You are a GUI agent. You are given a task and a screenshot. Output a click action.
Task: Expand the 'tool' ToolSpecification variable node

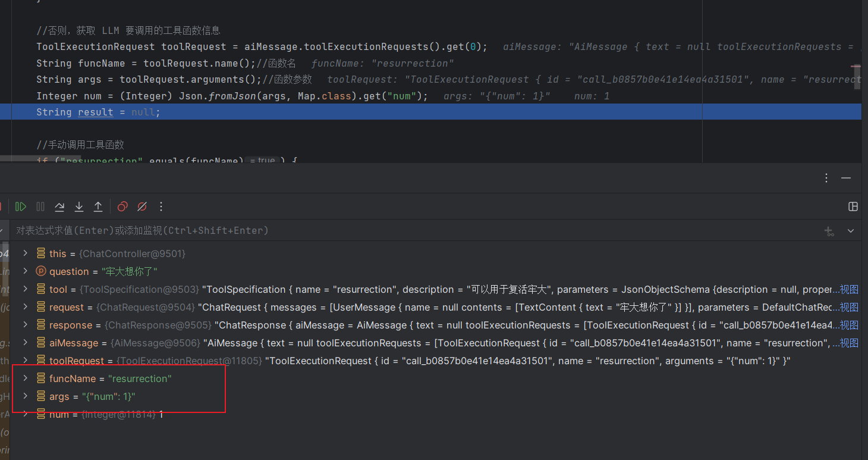click(25, 289)
